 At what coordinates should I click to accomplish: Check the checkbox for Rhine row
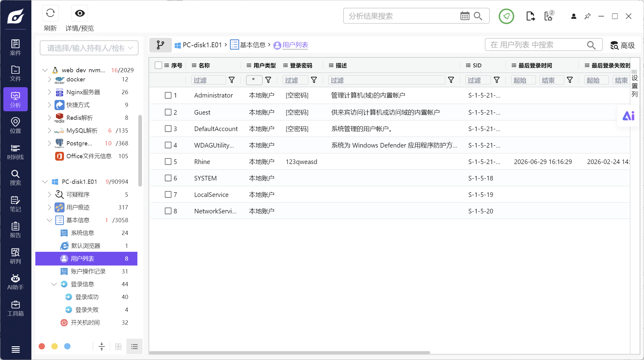[x=168, y=162]
